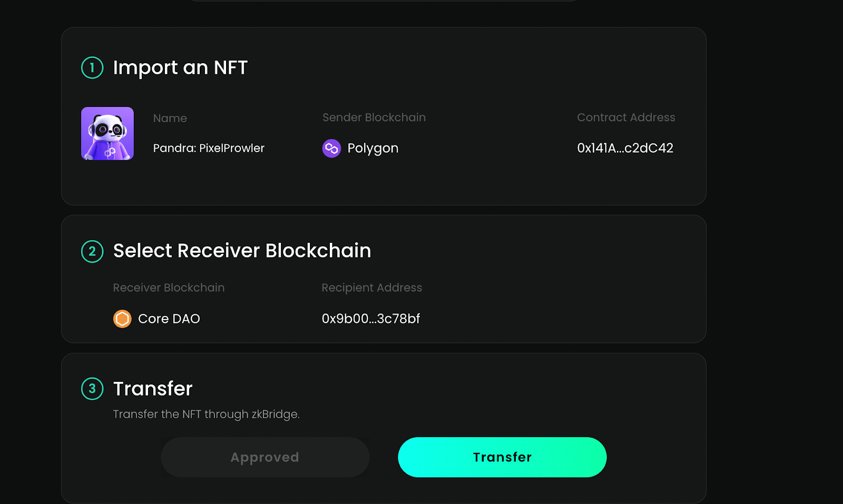This screenshot has height=504, width=843.
Task: Click the Core DAO receiver blockchain name
Action: [x=169, y=319]
